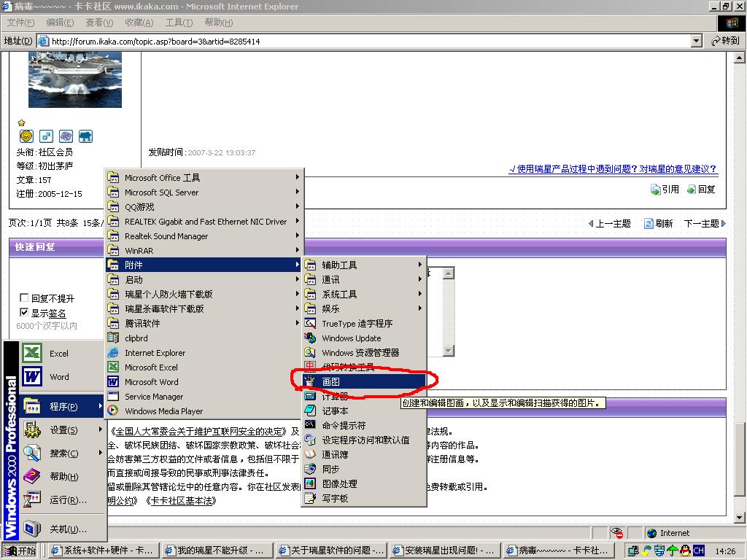Screen dimensions: 747x560
Task: Launch Internet Explorer from the Programs menu
Action: coord(204,353)
